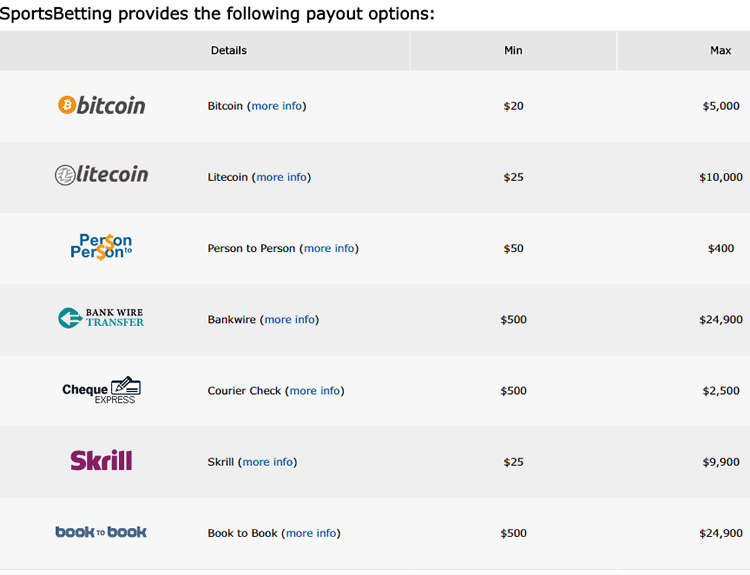Click the Skrill logo
The image size is (750, 575).
(101, 460)
